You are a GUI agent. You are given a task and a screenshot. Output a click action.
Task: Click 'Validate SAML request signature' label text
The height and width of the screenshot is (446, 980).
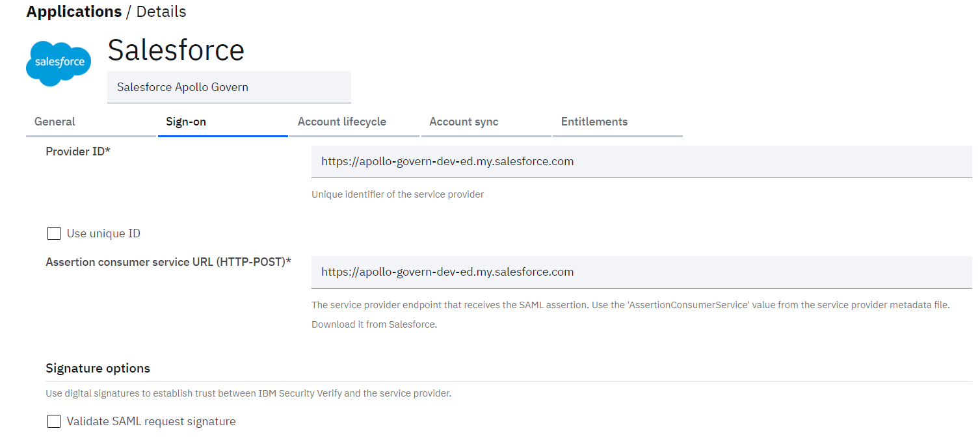tap(152, 421)
